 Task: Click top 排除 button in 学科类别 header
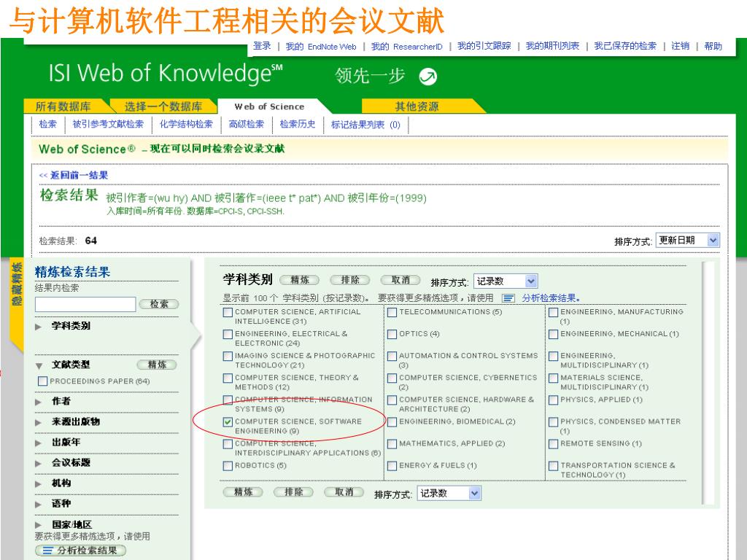pos(349,280)
